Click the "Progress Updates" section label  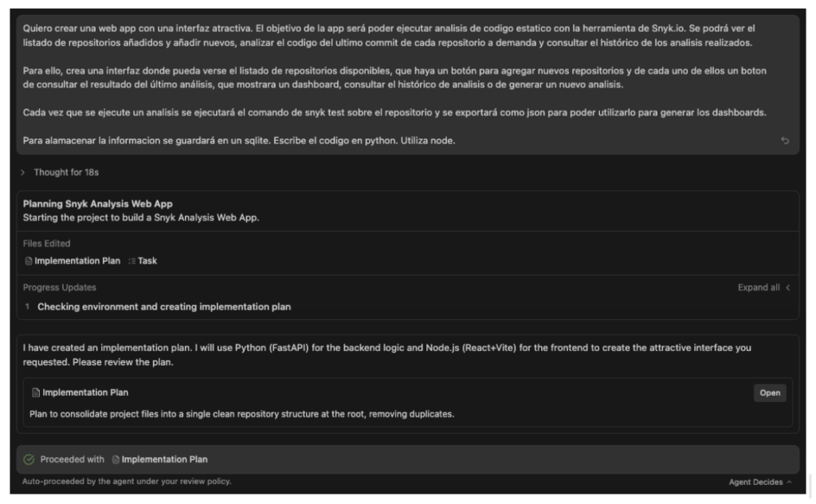[x=60, y=287]
